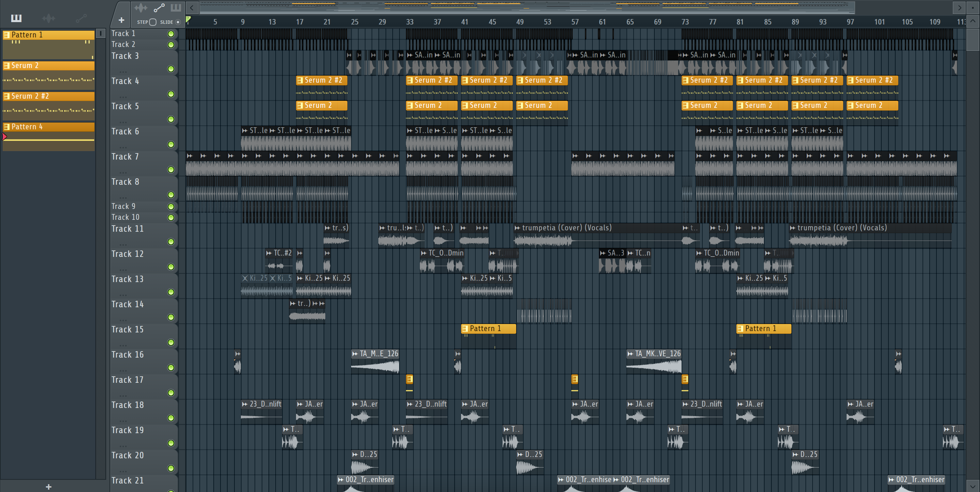
Task: Open the clip menu of the first 23_D..nlift
Action: click(245, 404)
